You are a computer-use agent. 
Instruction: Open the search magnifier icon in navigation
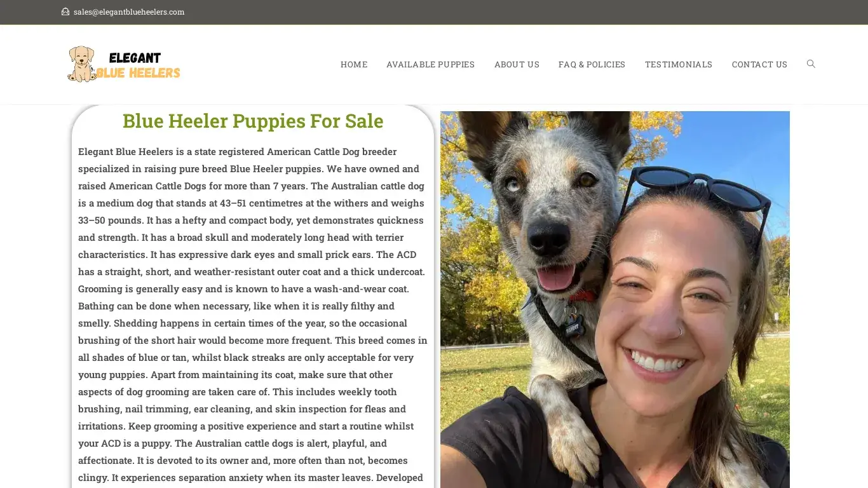pos(811,64)
